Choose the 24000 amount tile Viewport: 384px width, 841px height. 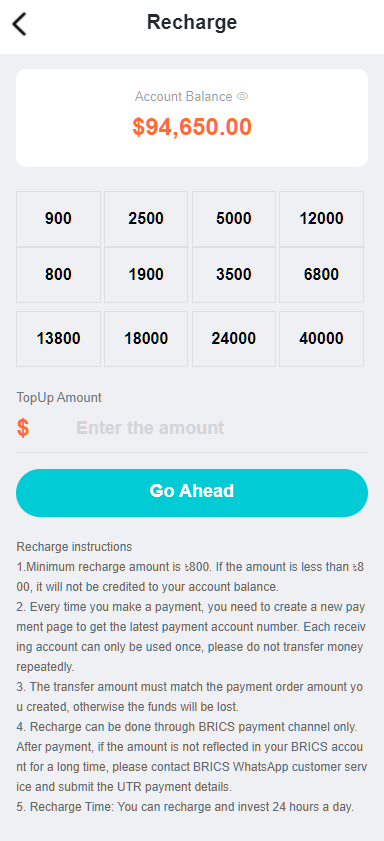tap(234, 339)
